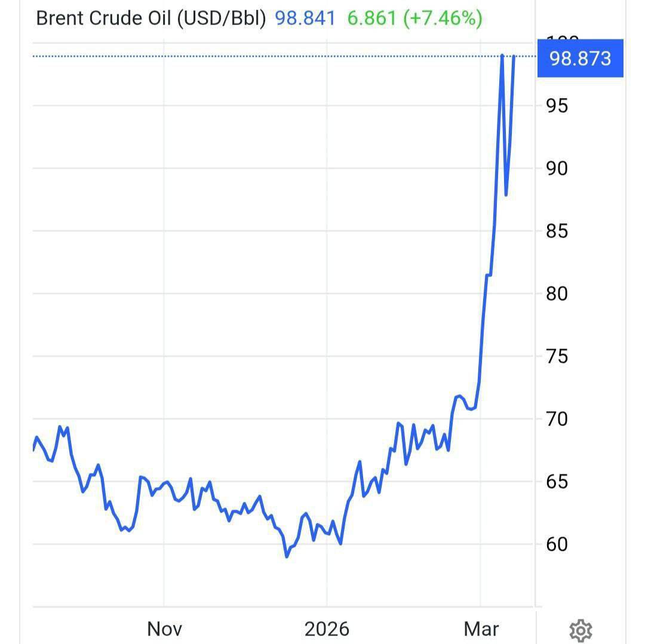Click the lowest point of the price line
Image resolution: width=645 pixels, height=644 pixels.
(287, 556)
